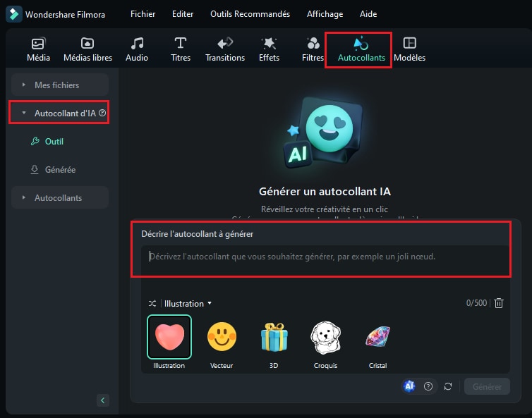Open the Illustration style dropdown
This screenshot has width=532, height=418.
click(188, 303)
